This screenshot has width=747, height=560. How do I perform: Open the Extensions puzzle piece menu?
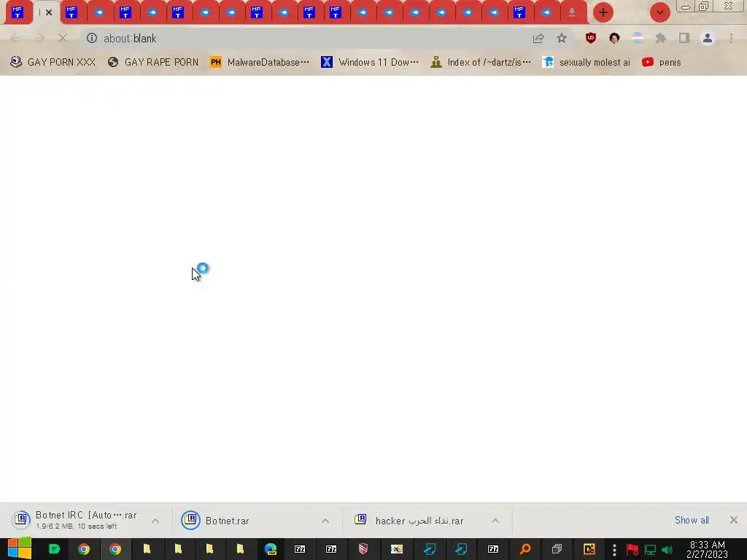pos(661,38)
